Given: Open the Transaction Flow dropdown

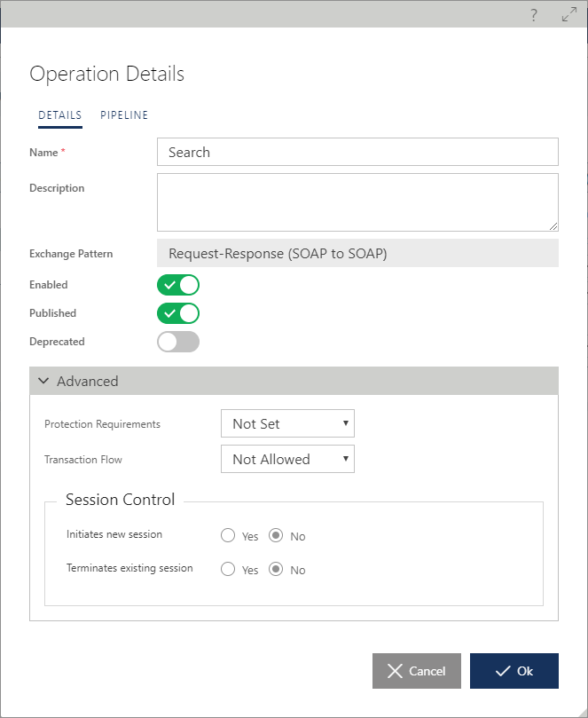Looking at the screenshot, I should coord(287,459).
